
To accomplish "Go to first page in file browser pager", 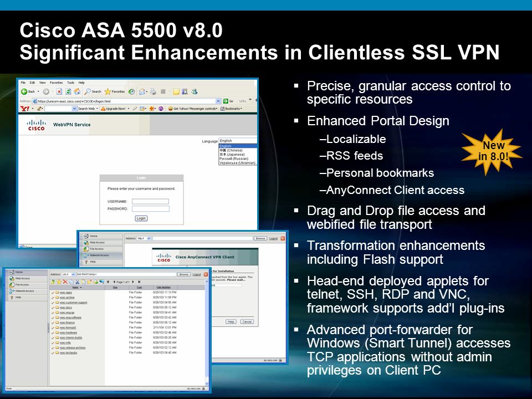I will tap(108, 282).
